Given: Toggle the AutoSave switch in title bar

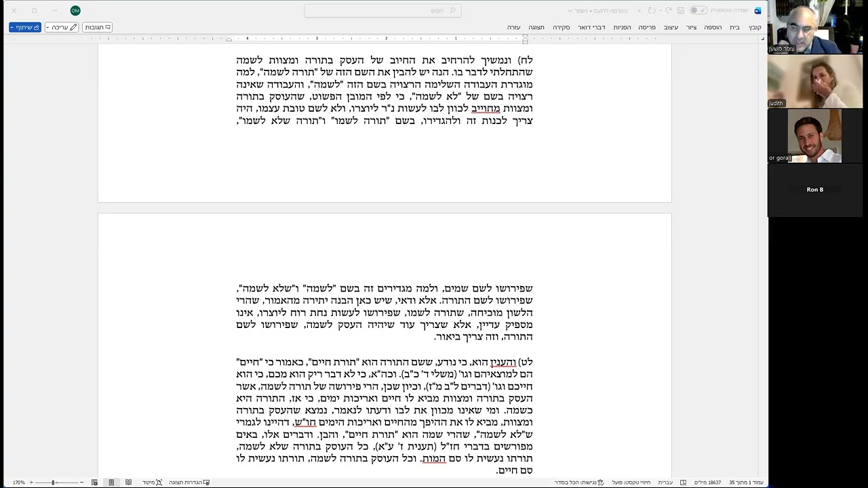Looking at the screenshot, I should pos(698,10).
